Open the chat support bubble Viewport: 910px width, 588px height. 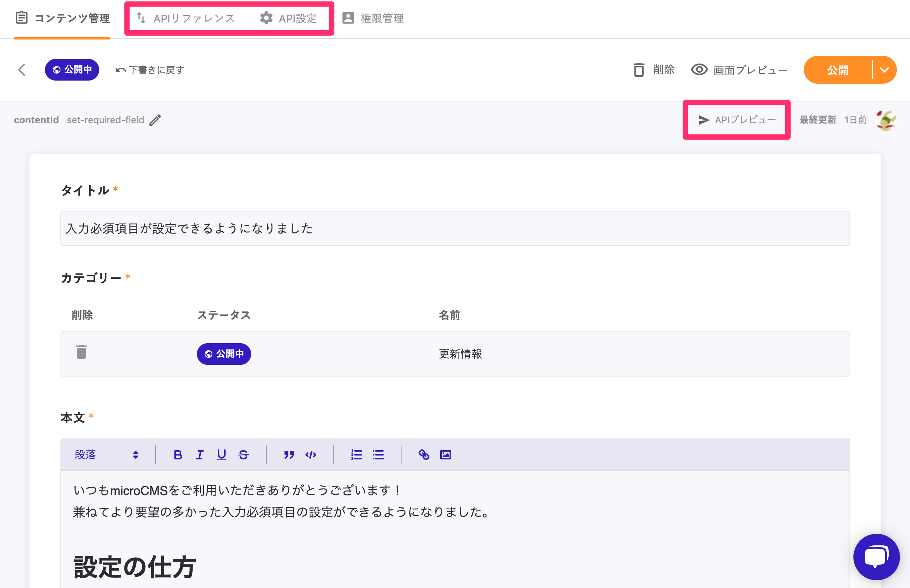[876, 557]
